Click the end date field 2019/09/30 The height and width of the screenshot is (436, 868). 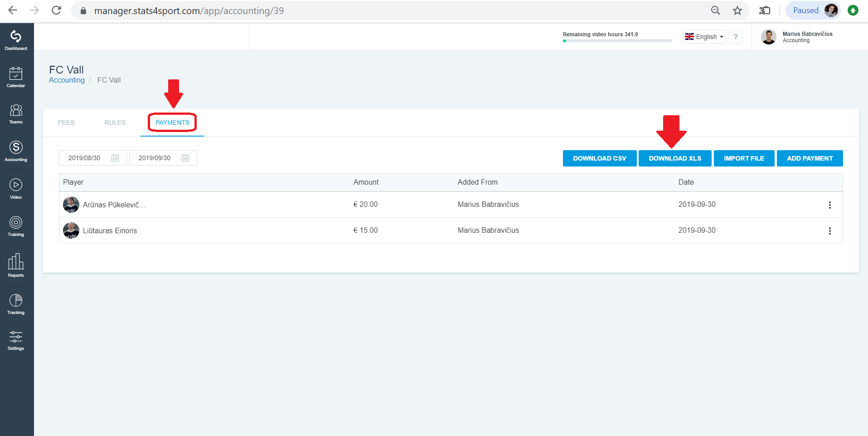tap(163, 158)
